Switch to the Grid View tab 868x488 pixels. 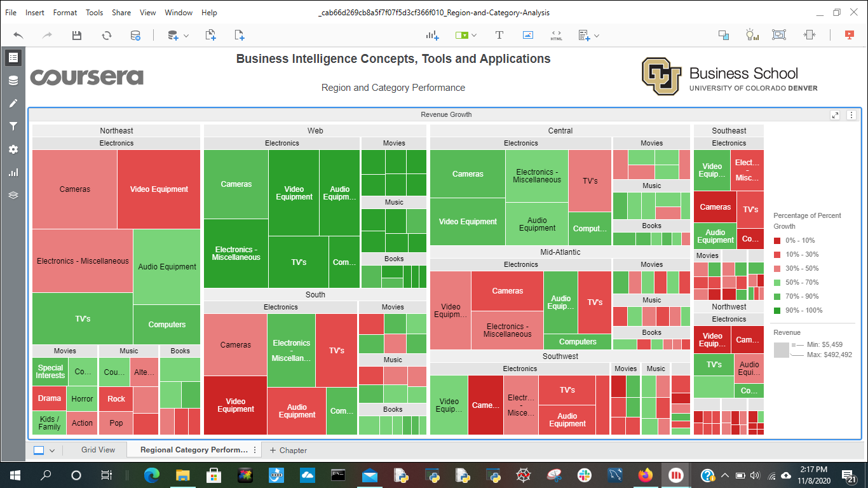click(x=98, y=450)
